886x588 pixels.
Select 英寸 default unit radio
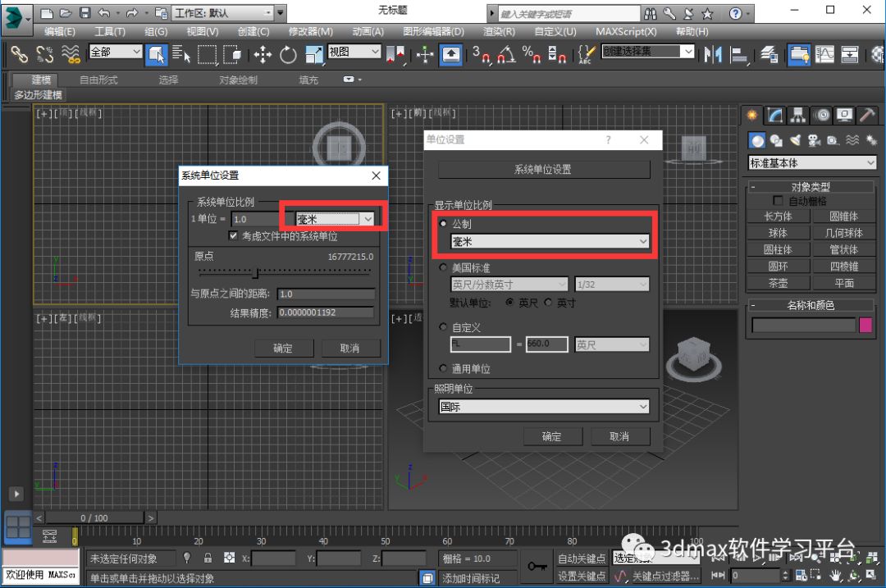coord(547,302)
